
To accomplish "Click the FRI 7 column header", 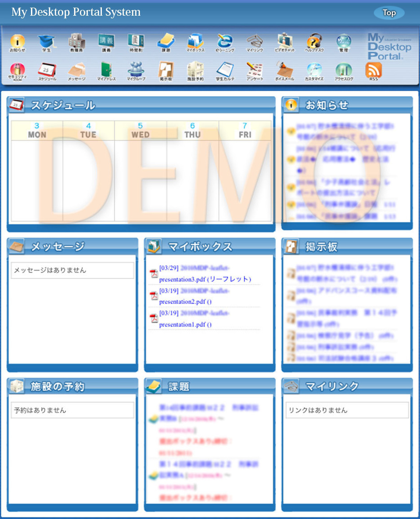I will (245, 130).
